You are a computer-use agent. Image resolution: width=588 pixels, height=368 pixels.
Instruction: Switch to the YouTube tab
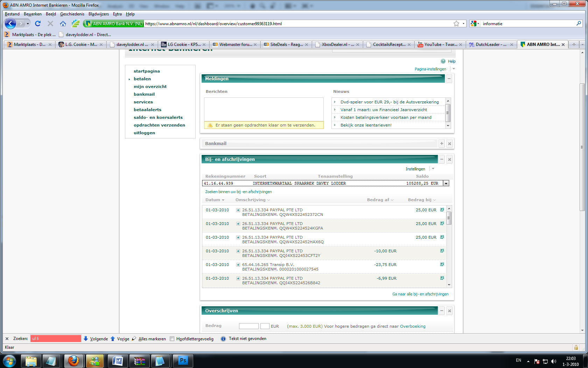[440, 45]
